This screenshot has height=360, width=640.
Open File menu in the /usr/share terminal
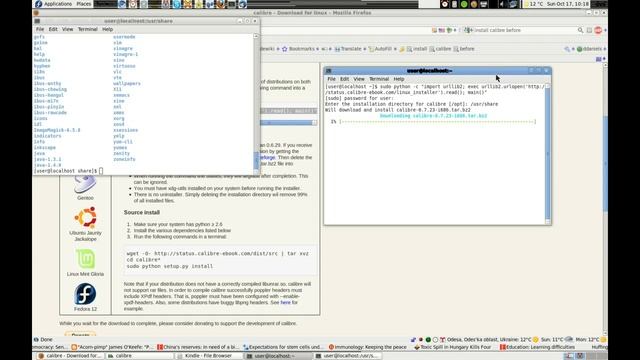click(x=40, y=29)
